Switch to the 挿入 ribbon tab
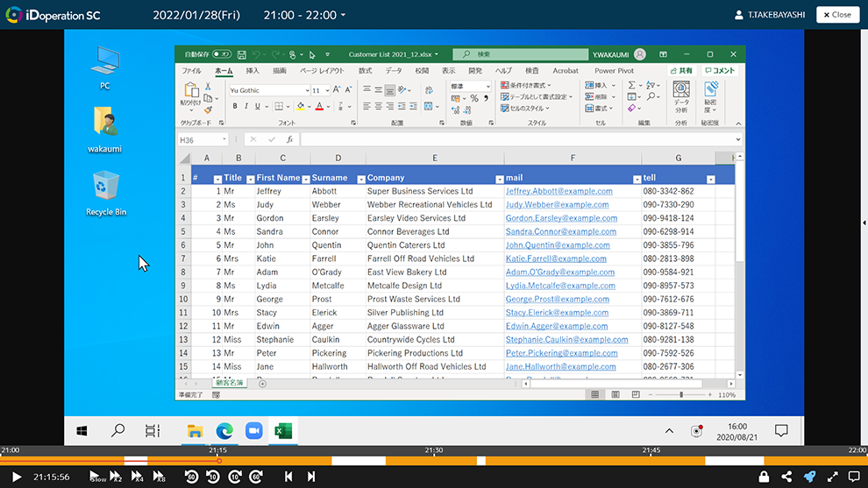The image size is (868, 488). 253,71
